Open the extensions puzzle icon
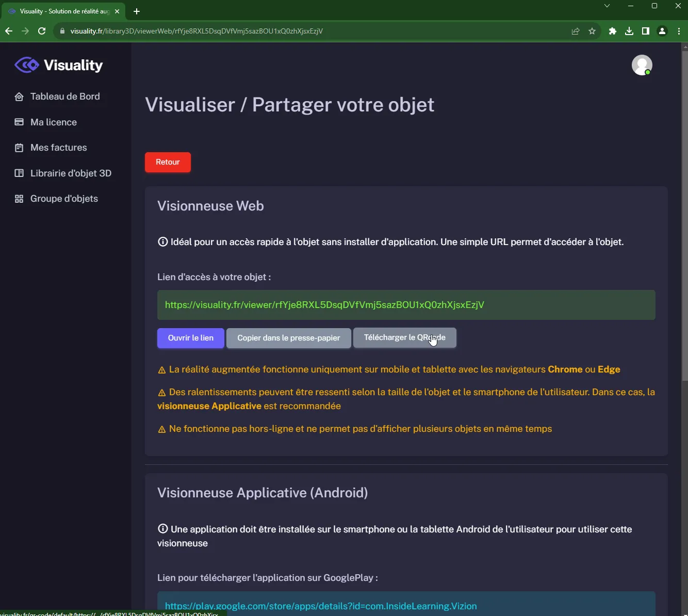This screenshot has height=616, width=688. pos(613,31)
